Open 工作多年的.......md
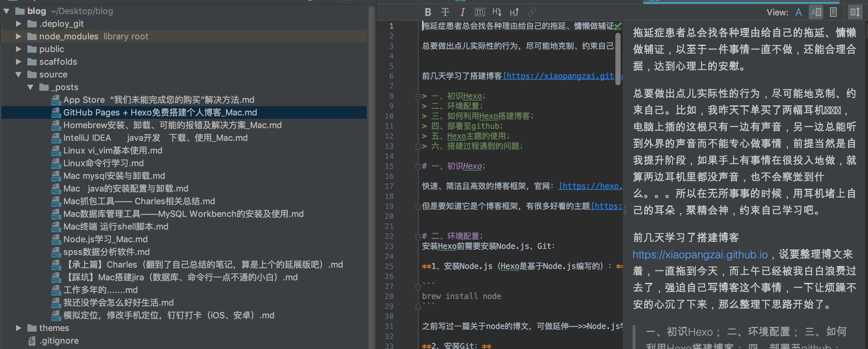 tap(100, 290)
